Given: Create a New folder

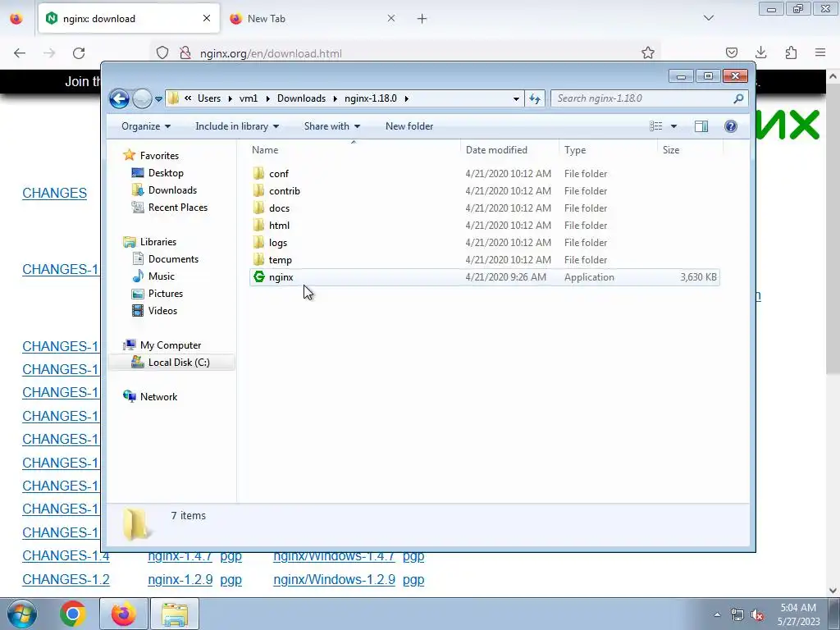Looking at the screenshot, I should click(409, 126).
